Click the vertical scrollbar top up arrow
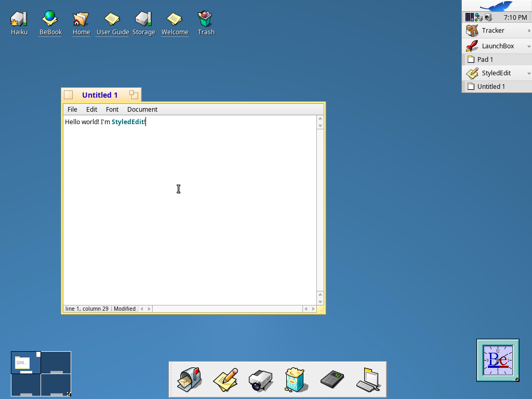 [x=320, y=118]
